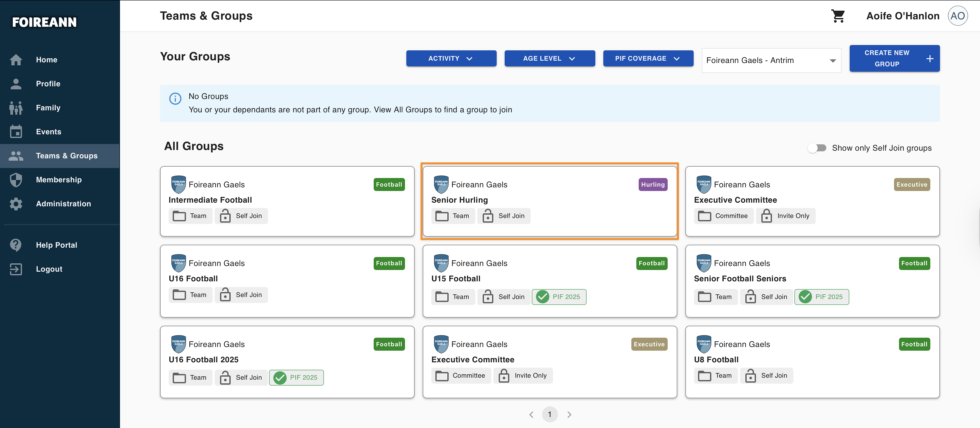The height and width of the screenshot is (428, 980).
Task: Open the Foireann Gaels - Antrim club selector
Action: pyautogui.click(x=771, y=60)
